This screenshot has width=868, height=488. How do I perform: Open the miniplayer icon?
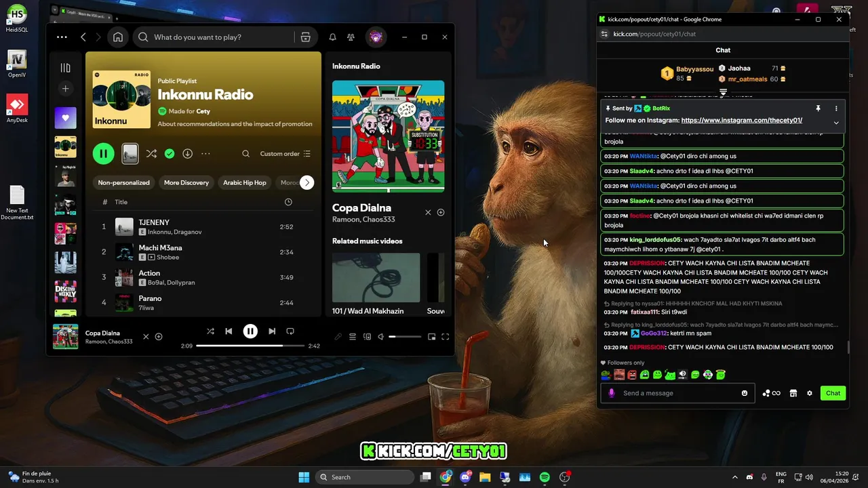(x=431, y=337)
